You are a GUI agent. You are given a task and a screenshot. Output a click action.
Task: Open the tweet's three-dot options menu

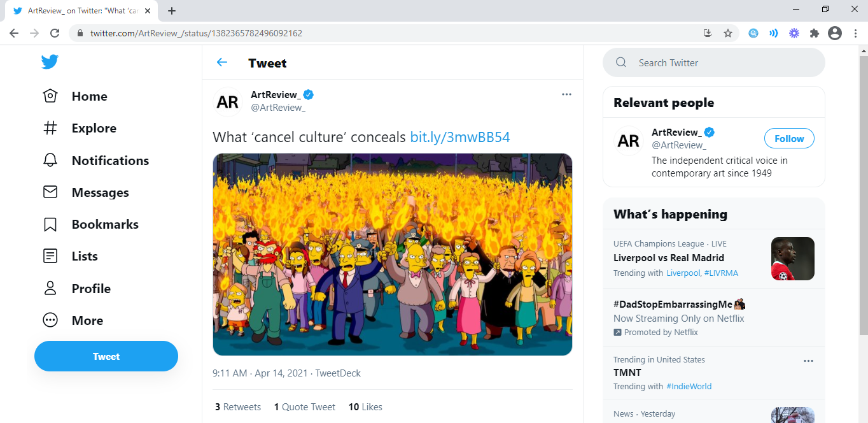[566, 94]
